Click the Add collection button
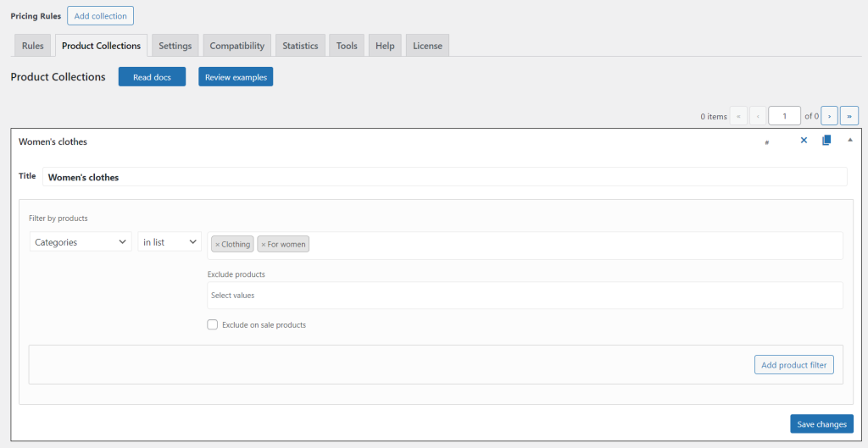Screen dimensions: 868x448 (x=100, y=16)
